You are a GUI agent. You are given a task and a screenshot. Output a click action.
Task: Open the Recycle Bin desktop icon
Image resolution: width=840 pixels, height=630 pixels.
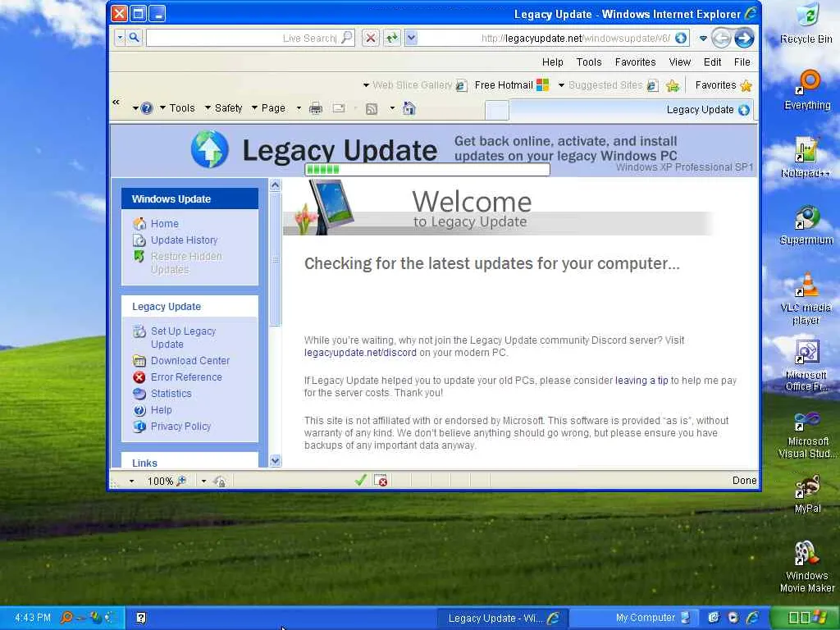tap(806, 24)
